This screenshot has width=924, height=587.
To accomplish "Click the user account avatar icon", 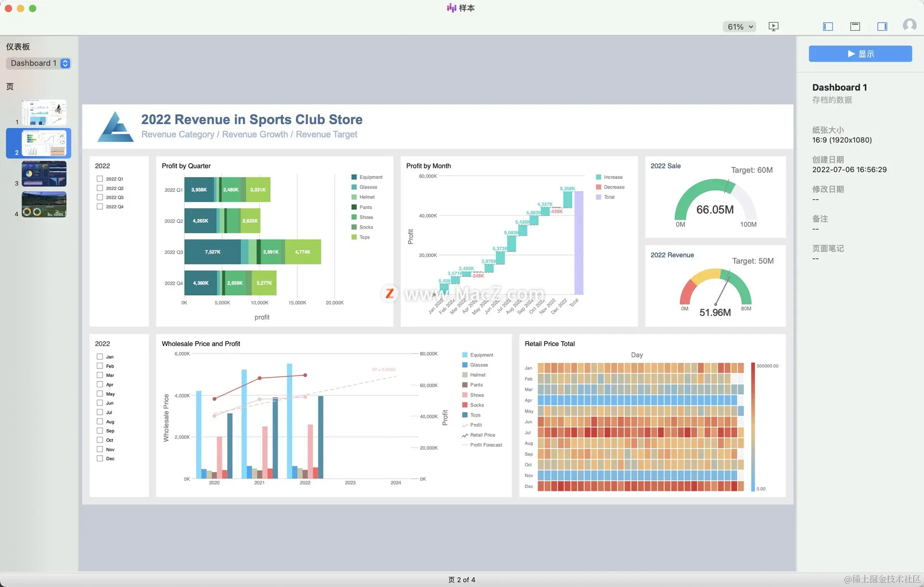I will click(909, 26).
